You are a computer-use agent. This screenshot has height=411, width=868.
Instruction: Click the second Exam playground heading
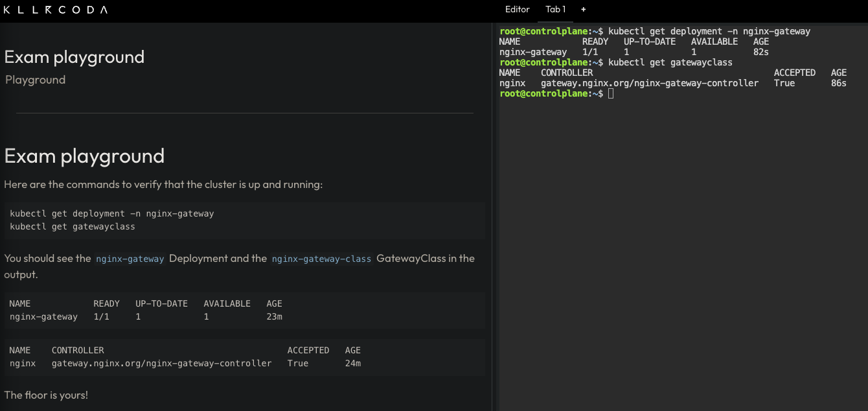pyautogui.click(x=84, y=156)
